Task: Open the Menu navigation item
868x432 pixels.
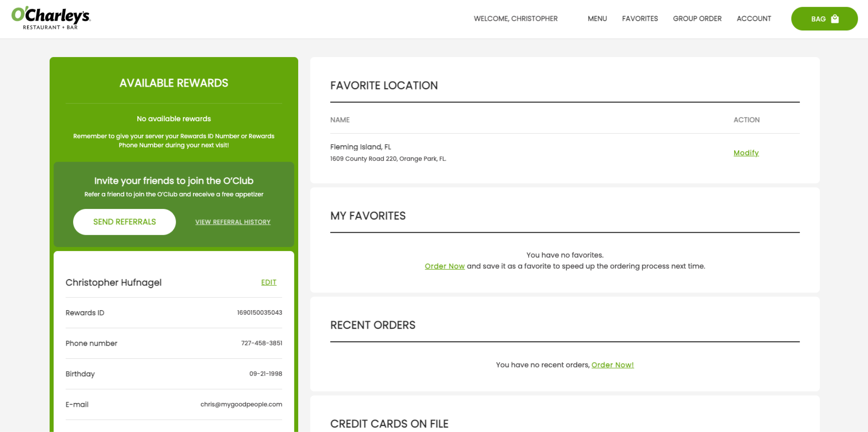Action: point(597,19)
